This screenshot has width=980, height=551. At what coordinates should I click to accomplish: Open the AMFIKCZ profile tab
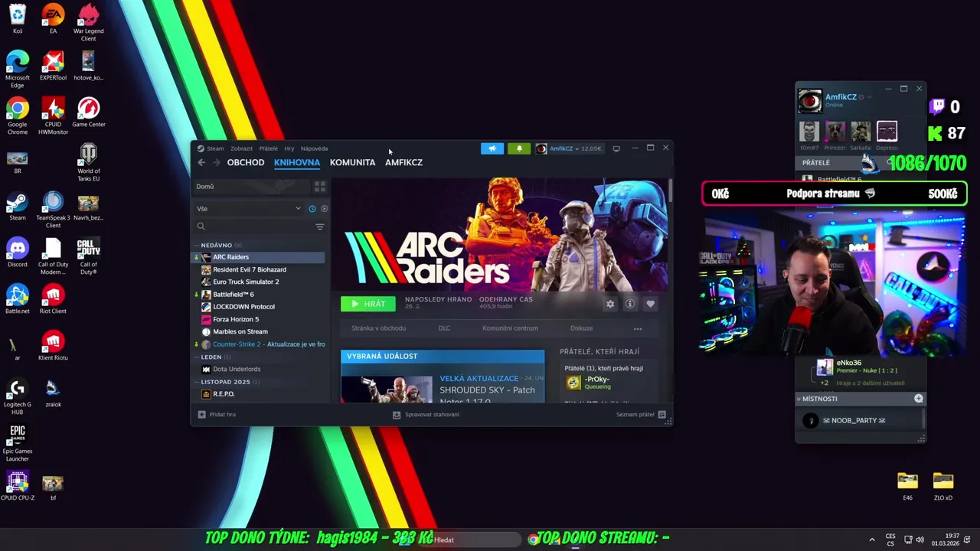(x=403, y=162)
